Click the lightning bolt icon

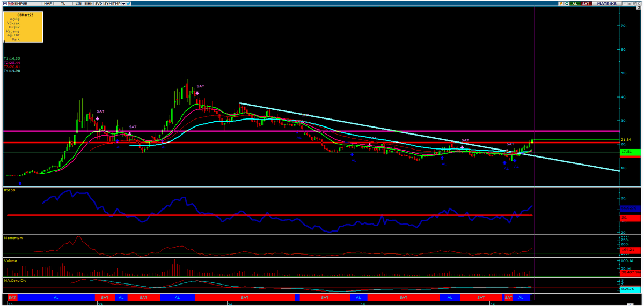pos(561,4)
